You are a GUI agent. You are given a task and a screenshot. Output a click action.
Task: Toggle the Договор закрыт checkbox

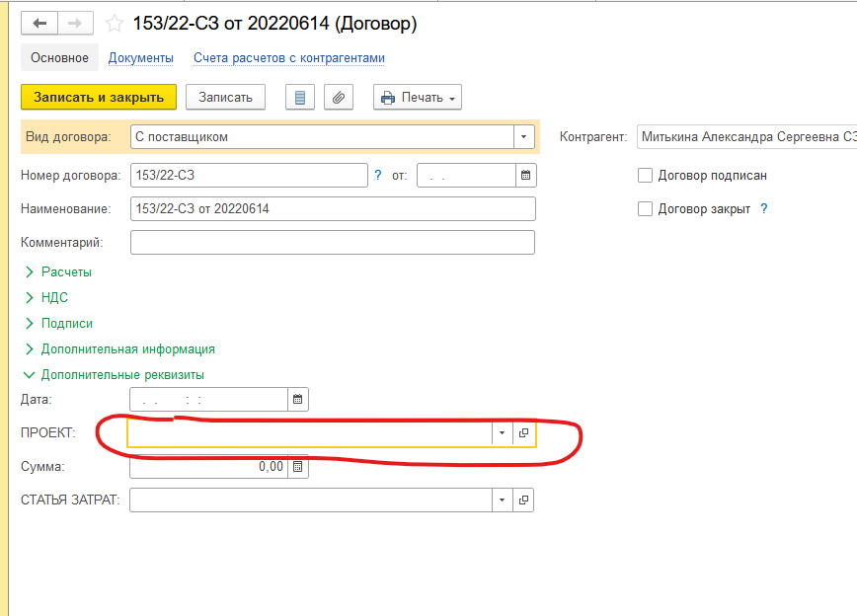click(646, 209)
